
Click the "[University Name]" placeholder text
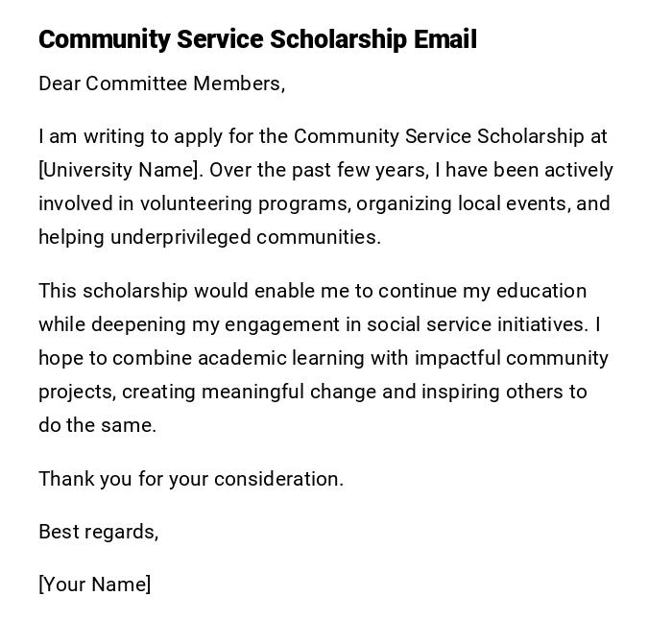[x=120, y=171]
